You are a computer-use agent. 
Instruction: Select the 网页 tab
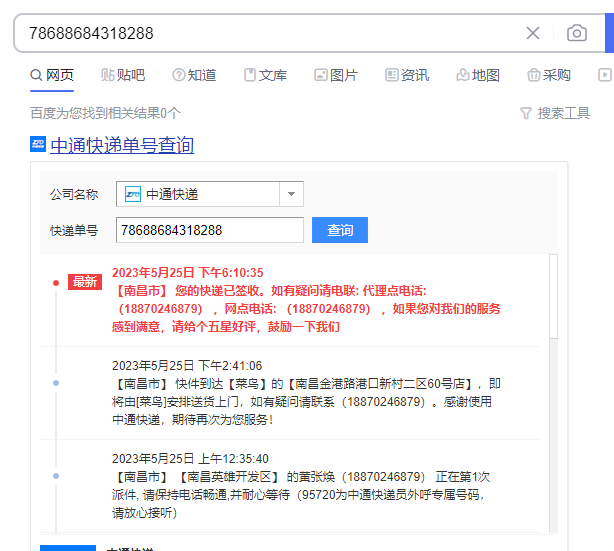[52, 75]
